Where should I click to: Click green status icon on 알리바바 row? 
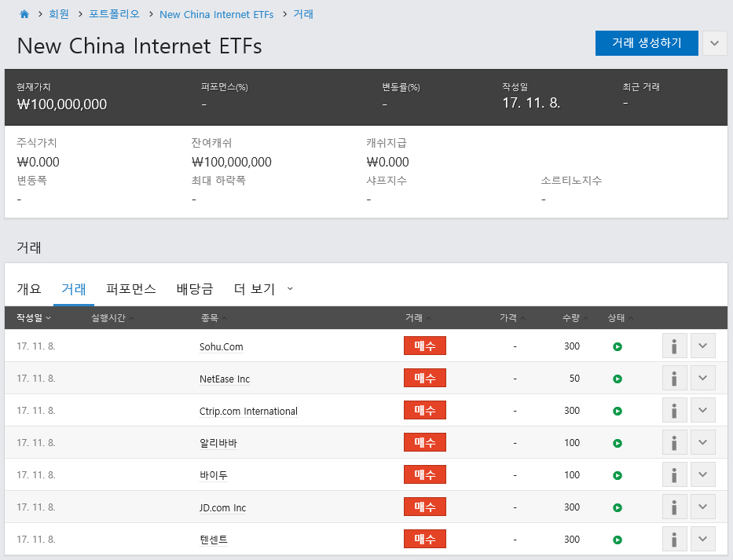pos(618,443)
